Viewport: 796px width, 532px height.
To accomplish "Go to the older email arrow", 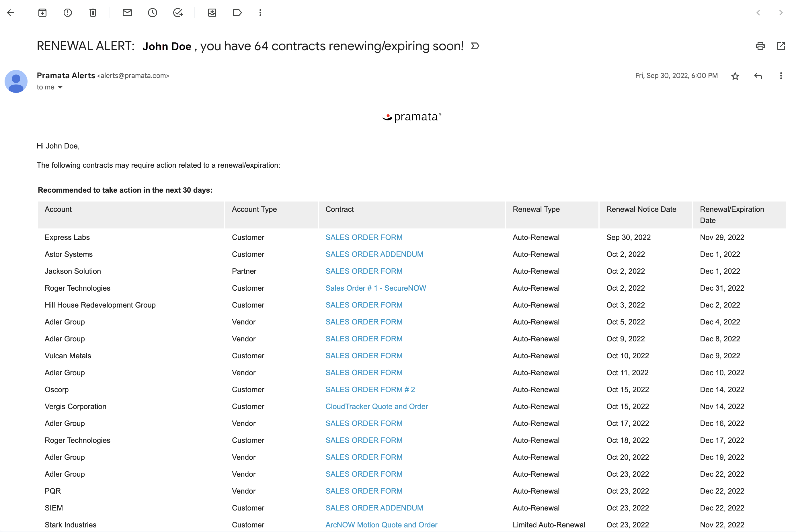I will click(781, 13).
